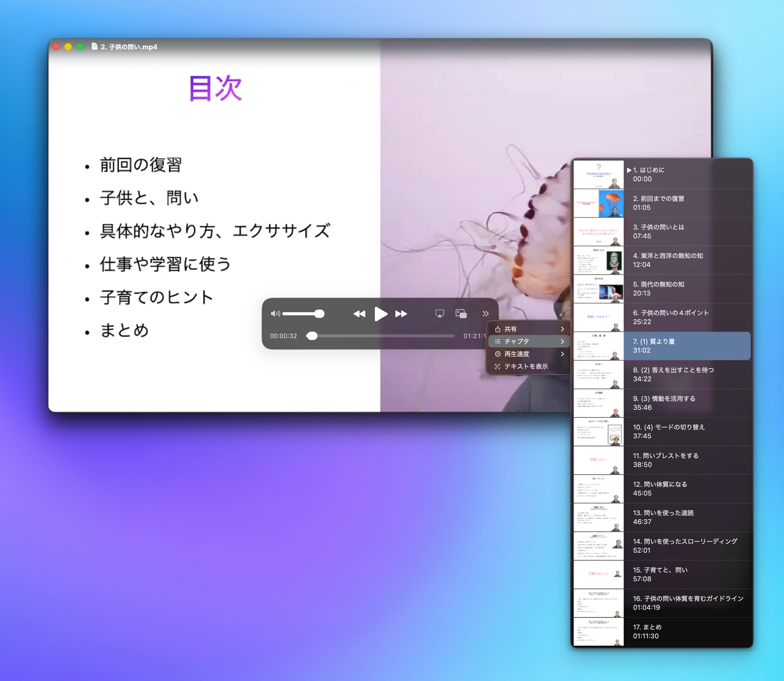The height and width of the screenshot is (681, 784).
Task: Mute audio with the speaker icon
Action: 275,314
